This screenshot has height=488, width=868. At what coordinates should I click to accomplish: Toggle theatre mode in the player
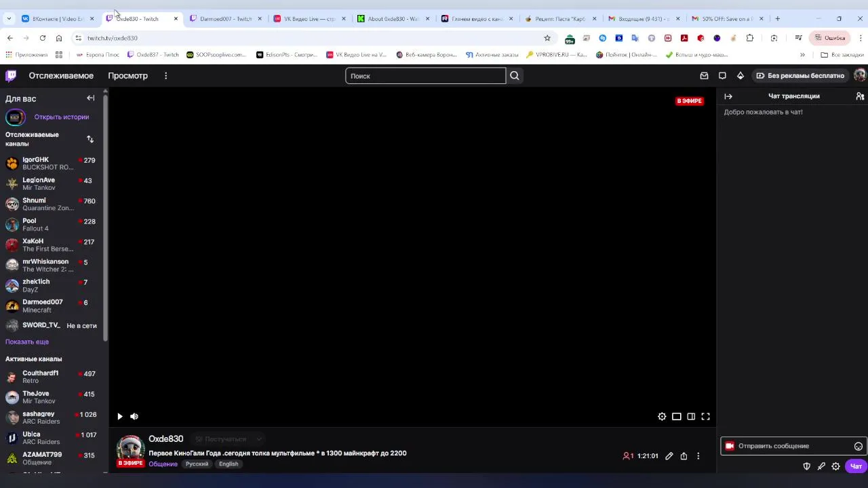pyautogui.click(x=691, y=416)
